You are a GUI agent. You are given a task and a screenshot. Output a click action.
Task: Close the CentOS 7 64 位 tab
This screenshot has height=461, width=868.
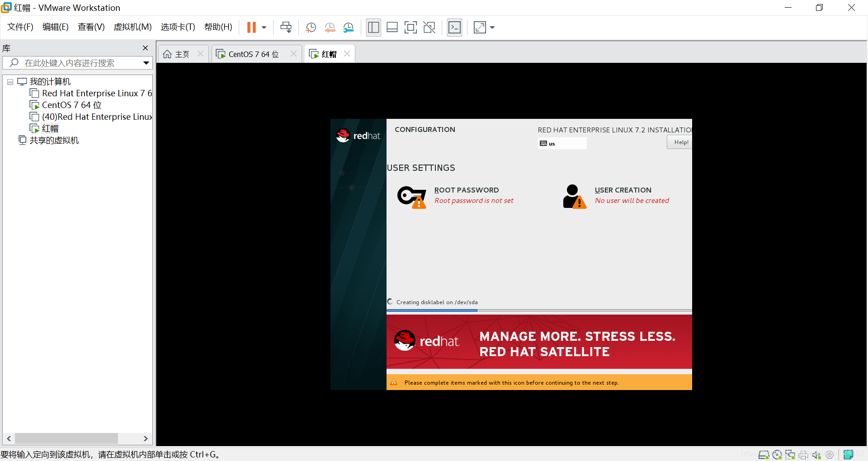coord(293,54)
